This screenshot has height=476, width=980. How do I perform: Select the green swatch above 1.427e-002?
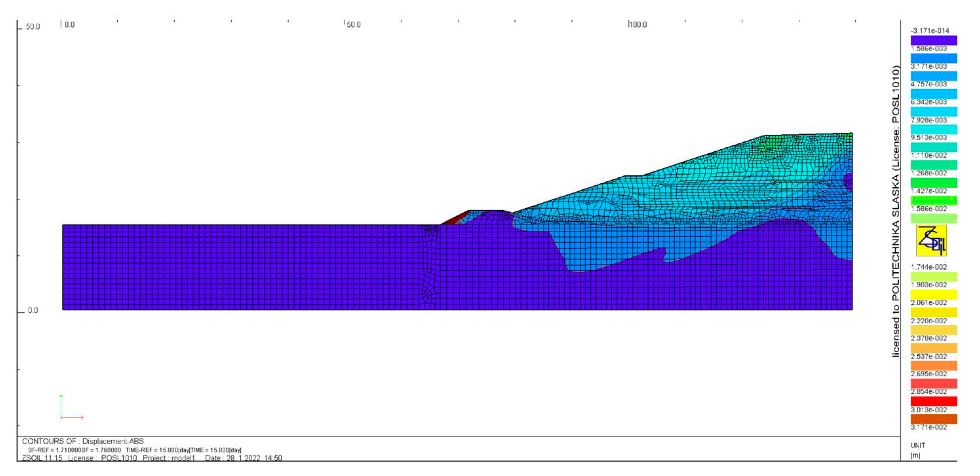[x=934, y=183]
